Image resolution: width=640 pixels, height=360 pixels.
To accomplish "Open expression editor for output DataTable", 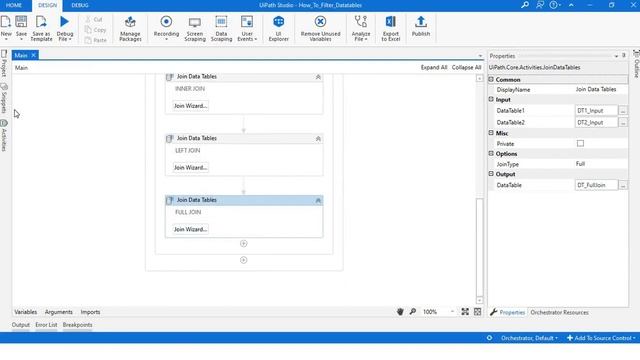I will pos(623,185).
